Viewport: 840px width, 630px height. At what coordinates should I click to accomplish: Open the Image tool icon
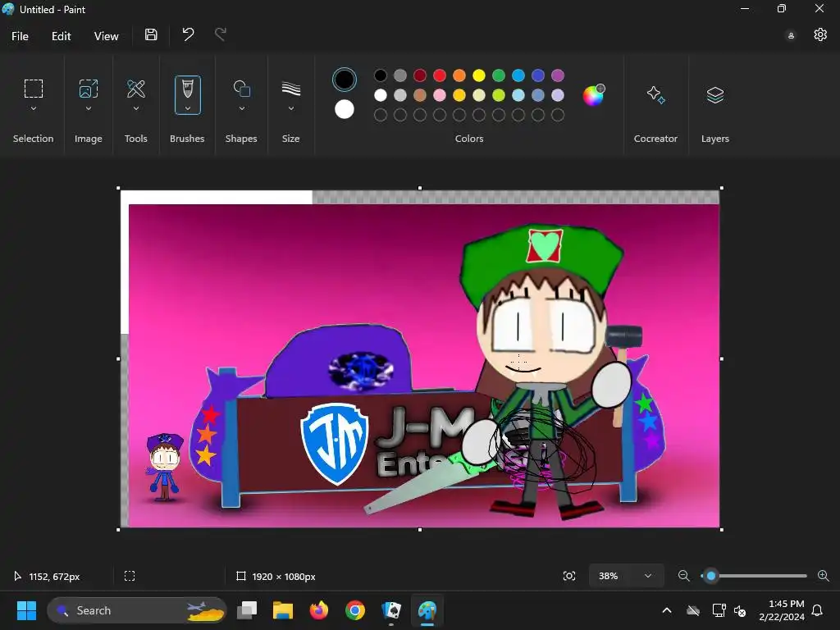[89, 89]
